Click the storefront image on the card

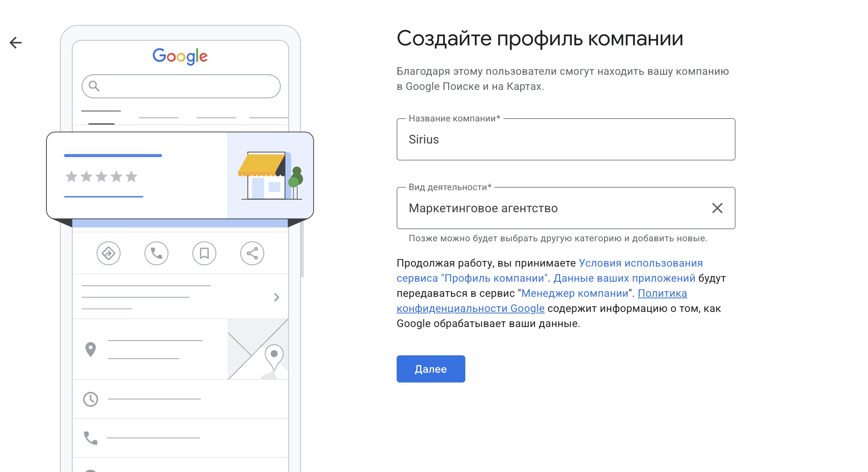pos(270,175)
